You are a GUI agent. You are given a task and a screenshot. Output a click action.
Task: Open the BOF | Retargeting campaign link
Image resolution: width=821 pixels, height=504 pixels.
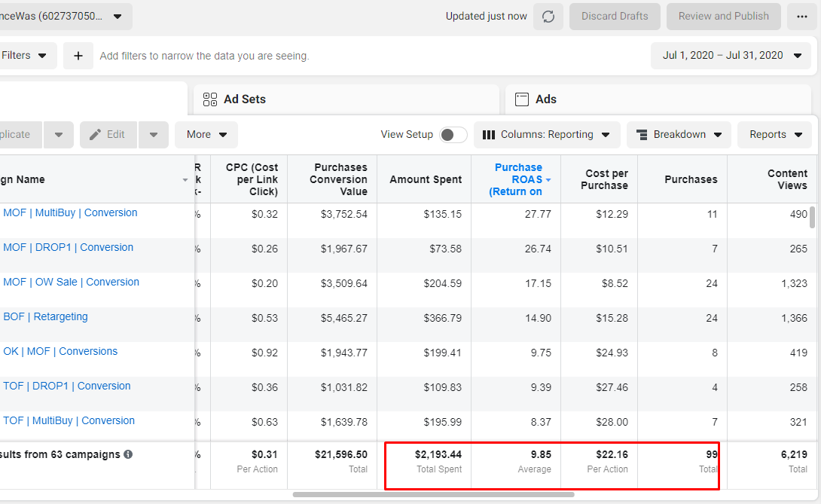tap(45, 316)
